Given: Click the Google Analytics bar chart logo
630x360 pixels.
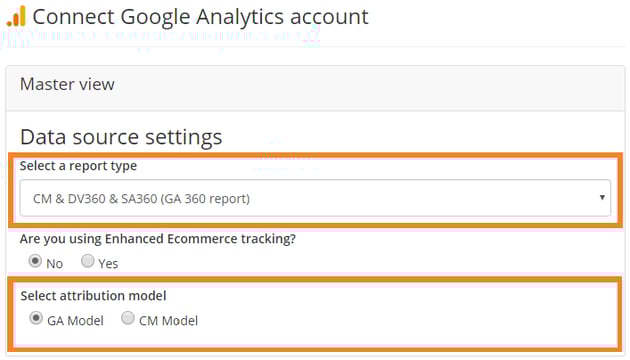Looking at the screenshot, I should tap(16, 16).
